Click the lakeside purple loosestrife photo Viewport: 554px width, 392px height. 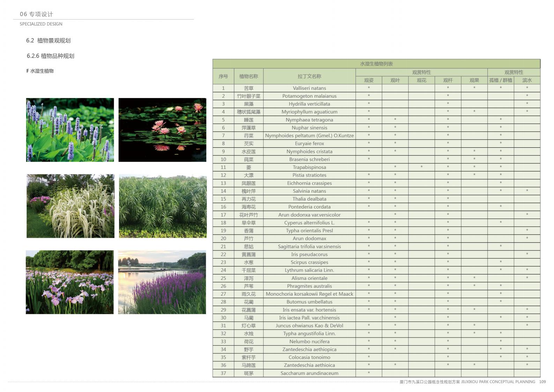click(x=162, y=282)
